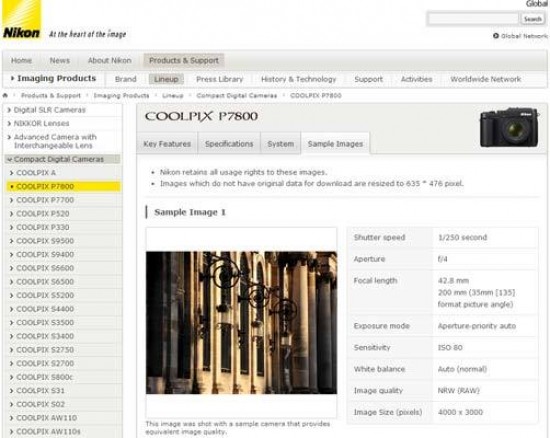This screenshot has height=438, width=550.
Task: Click Imaging Products heading link
Action: click(x=56, y=78)
